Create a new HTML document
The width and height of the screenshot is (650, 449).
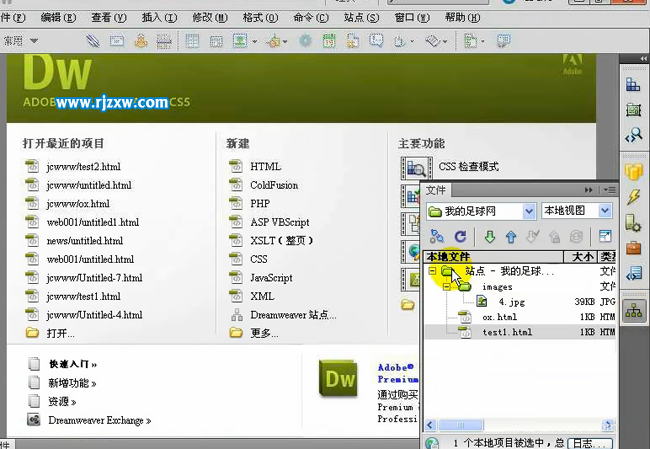(266, 167)
